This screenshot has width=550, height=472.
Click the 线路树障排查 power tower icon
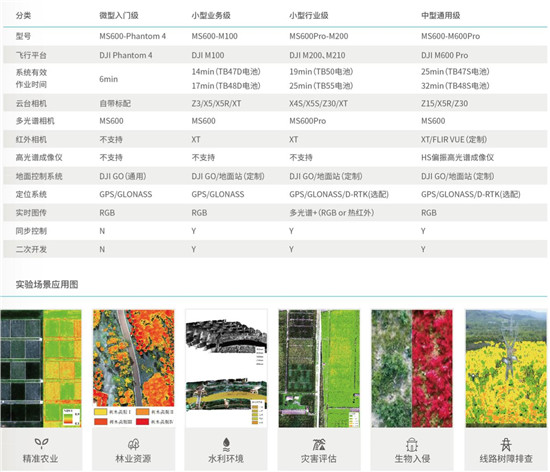click(x=506, y=445)
